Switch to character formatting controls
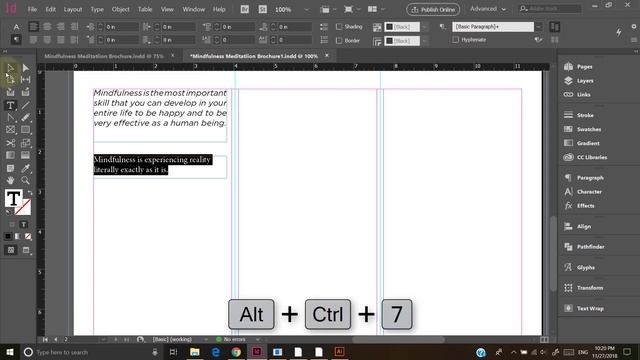This screenshot has width=640, height=360. (16, 27)
